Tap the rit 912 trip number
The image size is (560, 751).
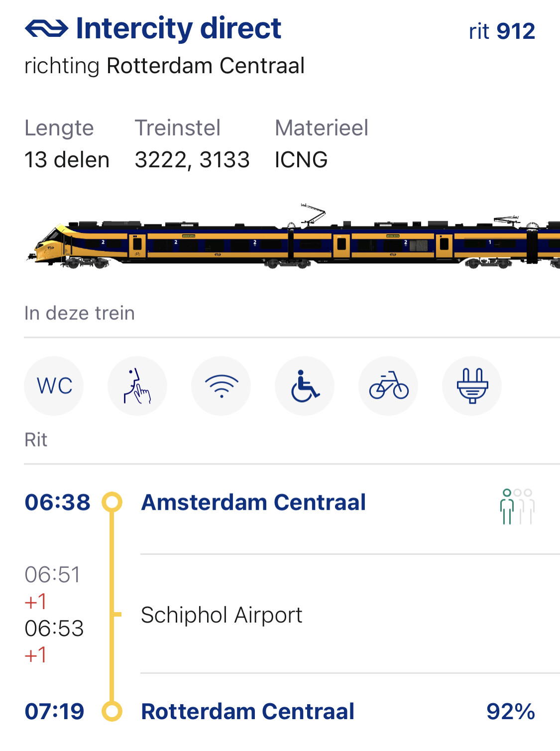(x=502, y=31)
